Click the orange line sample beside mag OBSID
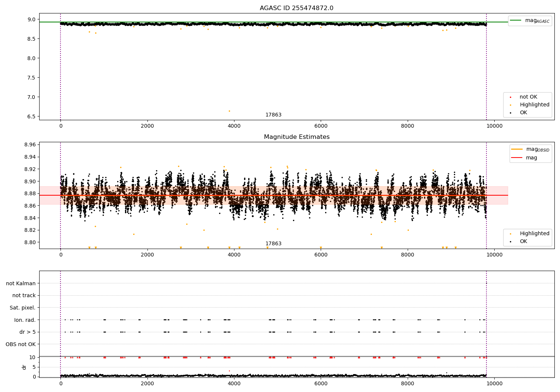Image resolution: width=560 pixels, height=392 pixels. tap(517, 149)
